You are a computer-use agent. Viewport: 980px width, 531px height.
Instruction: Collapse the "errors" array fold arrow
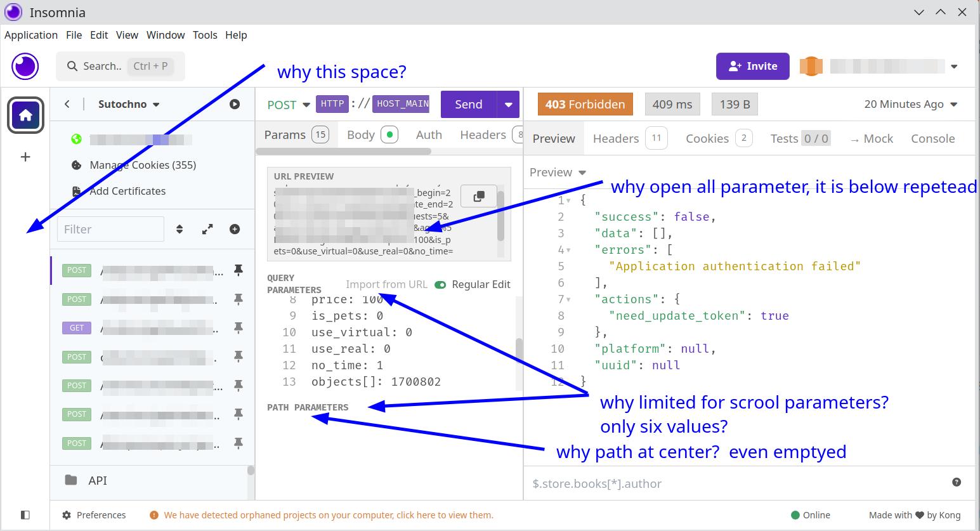(568, 250)
